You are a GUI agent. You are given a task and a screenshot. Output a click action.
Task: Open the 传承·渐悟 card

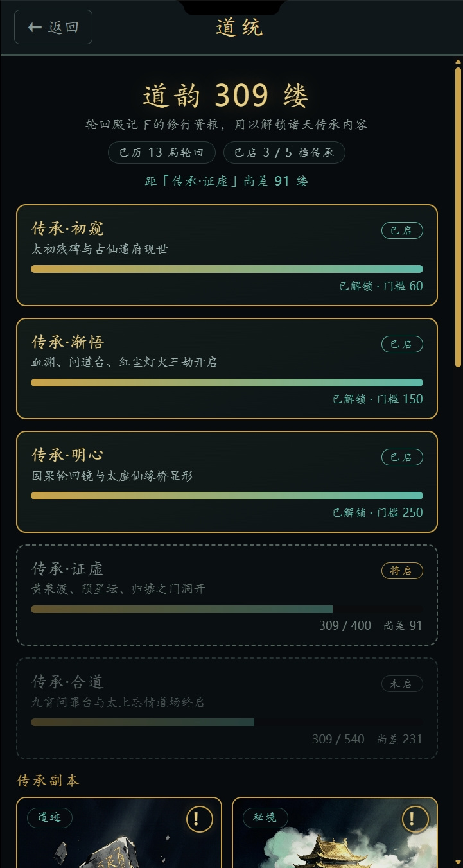click(227, 369)
